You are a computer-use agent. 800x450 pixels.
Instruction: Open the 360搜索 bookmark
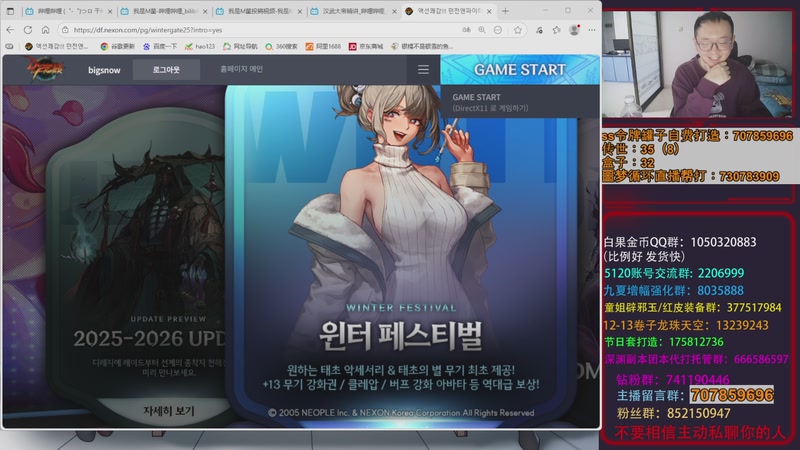pyautogui.click(x=281, y=46)
